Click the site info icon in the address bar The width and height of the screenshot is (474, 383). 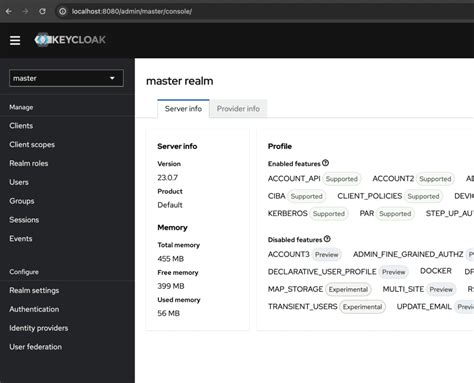pos(62,12)
